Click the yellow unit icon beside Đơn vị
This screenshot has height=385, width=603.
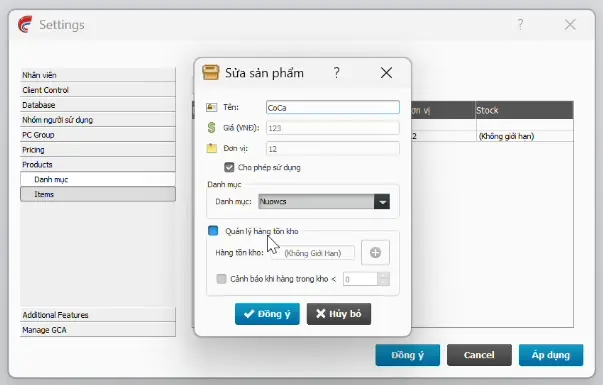tap(212, 148)
